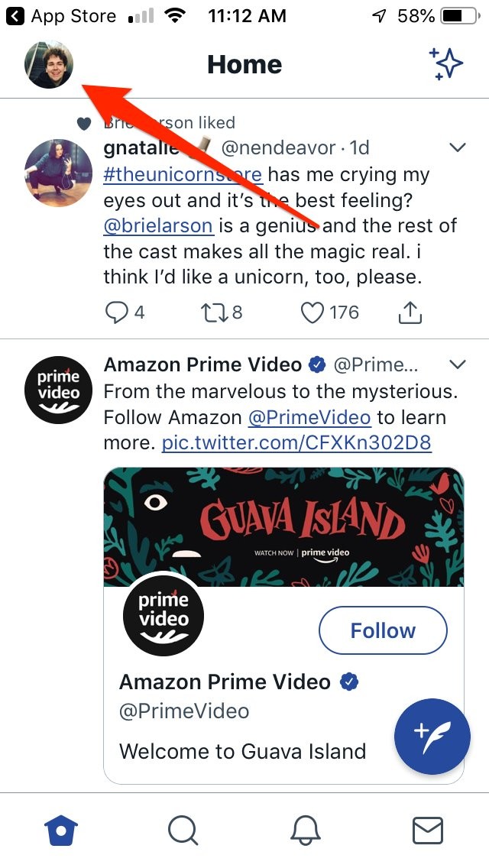Follow Amazon Prime Video
The width and height of the screenshot is (489, 868).
pos(382,630)
